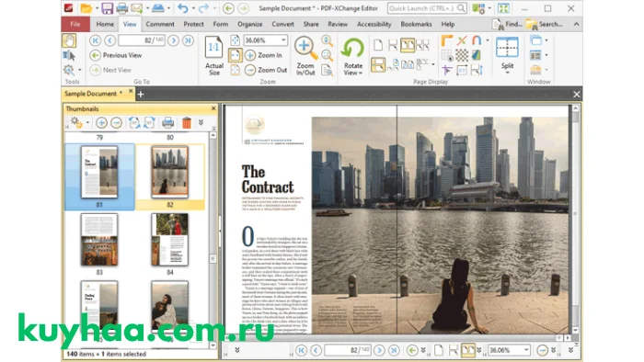Delete pages using trash icon in Thumbnails panel

(x=187, y=122)
